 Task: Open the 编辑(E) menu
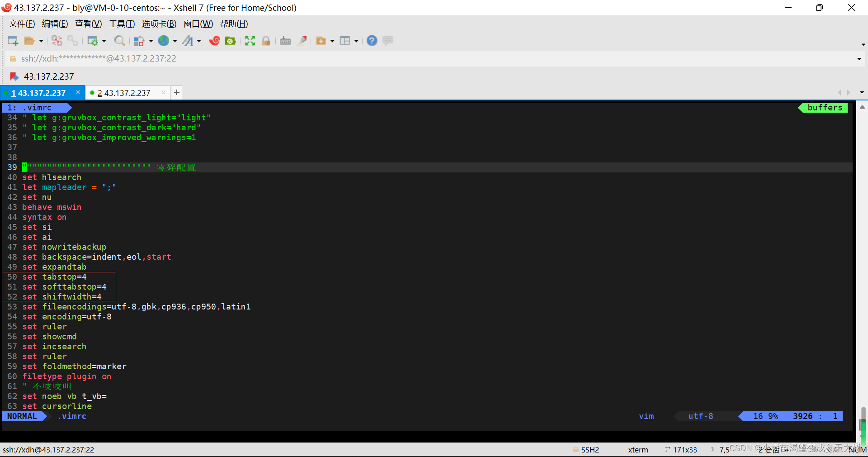[x=55, y=24]
